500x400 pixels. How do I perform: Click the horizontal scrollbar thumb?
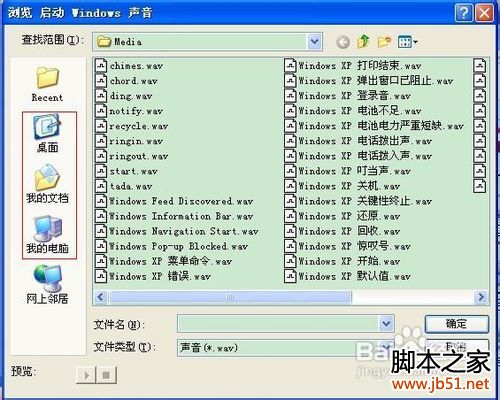tap(230, 297)
